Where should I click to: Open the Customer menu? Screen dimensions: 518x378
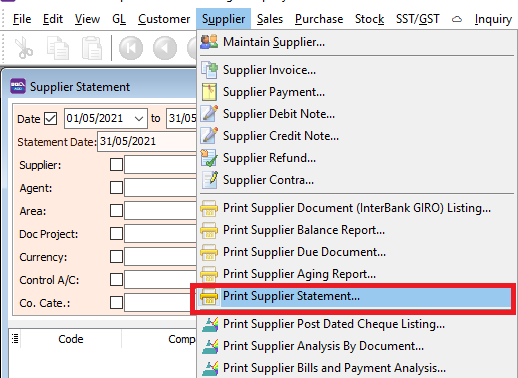point(164,19)
